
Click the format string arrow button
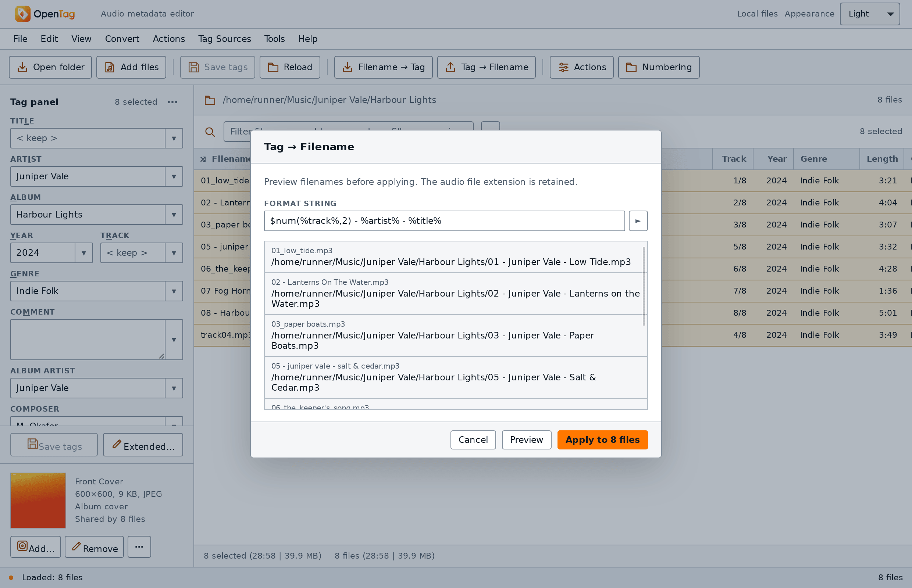point(638,221)
